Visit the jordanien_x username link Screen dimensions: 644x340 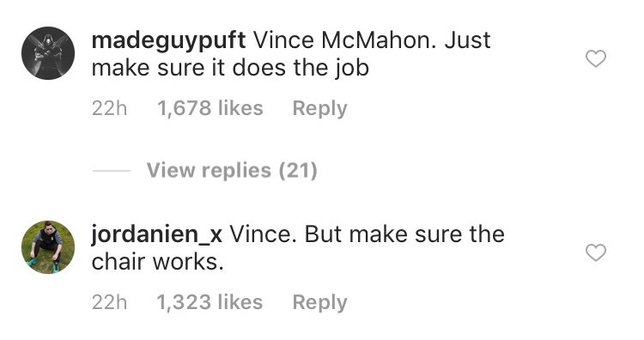(157, 235)
